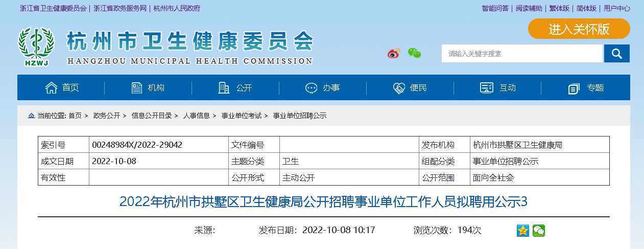Switch to 繁体版

[559, 9]
